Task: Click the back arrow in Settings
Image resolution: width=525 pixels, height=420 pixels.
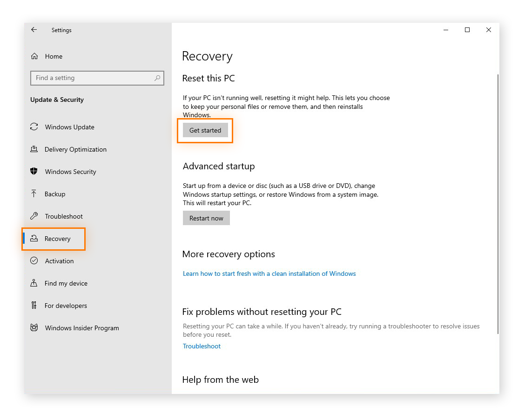Action: [x=34, y=30]
